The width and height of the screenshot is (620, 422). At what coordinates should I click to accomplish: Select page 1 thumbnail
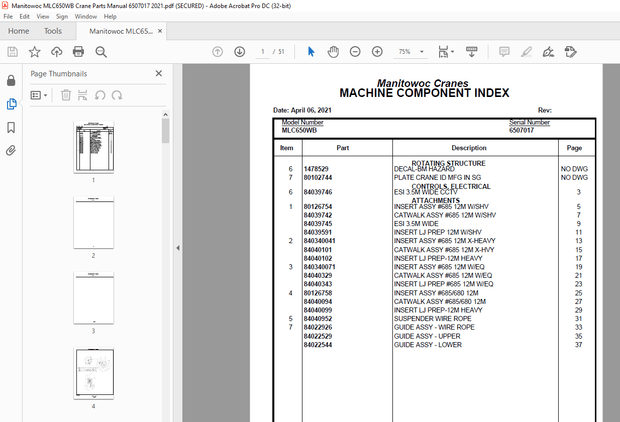(94, 147)
